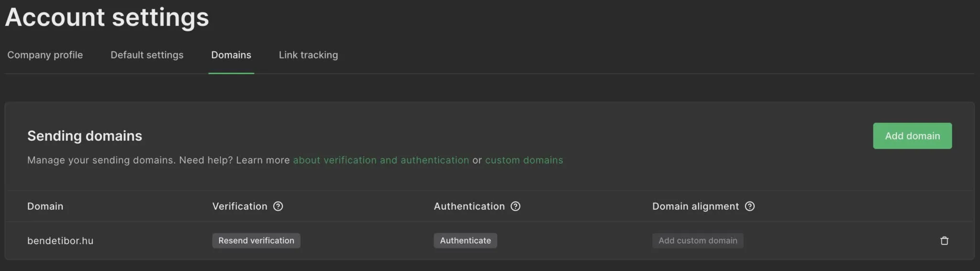Open the Authentication help tooltip icon
The width and height of the screenshot is (980, 271).
click(x=515, y=206)
